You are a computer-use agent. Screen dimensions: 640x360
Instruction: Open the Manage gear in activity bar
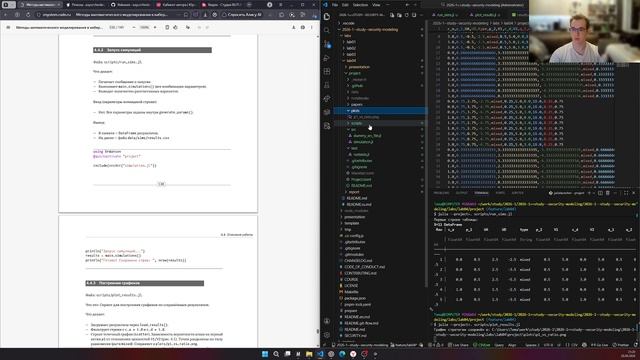(327, 335)
